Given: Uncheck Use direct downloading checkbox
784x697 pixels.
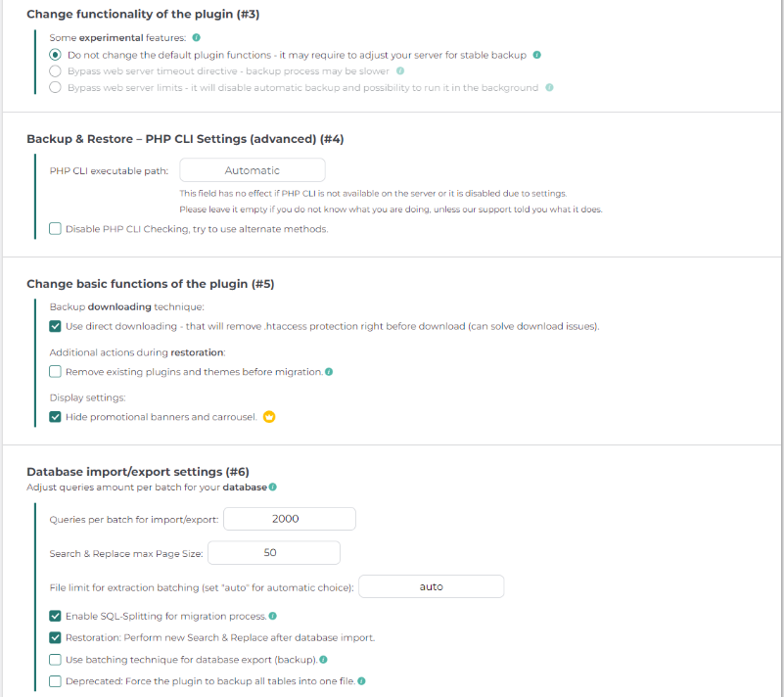Looking at the screenshot, I should [x=56, y=326].
